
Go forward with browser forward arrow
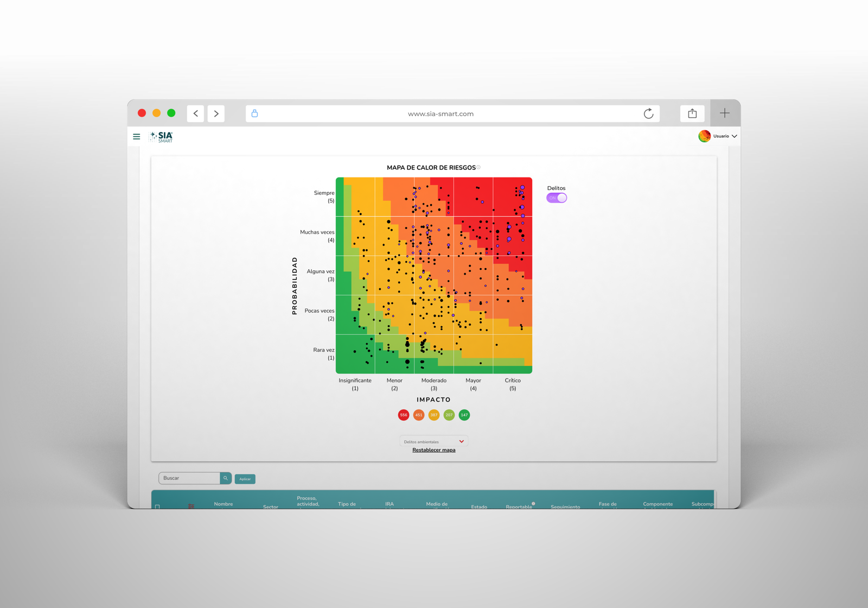[x=216, y=113]
